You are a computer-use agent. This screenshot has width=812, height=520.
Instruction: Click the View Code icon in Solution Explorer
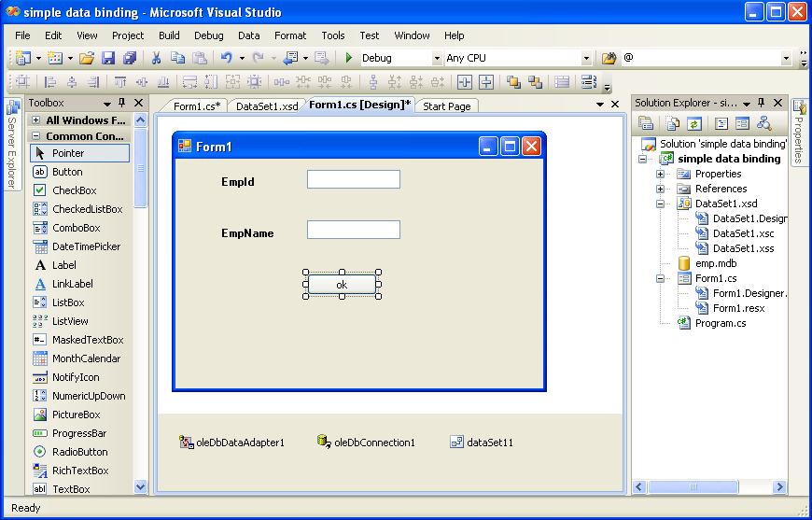[721, 123]
